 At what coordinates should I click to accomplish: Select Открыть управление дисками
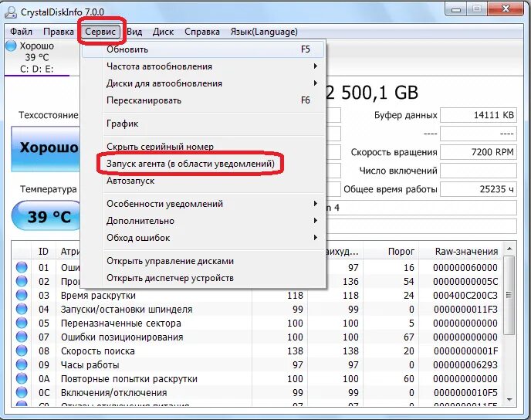pyautogui.click(x=203, y=261)
